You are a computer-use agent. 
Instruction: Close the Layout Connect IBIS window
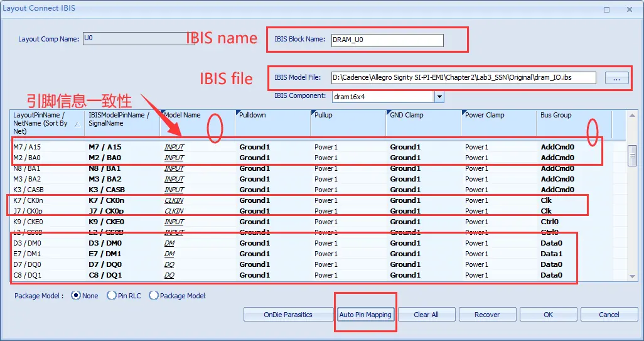click(x=629, y=9)
